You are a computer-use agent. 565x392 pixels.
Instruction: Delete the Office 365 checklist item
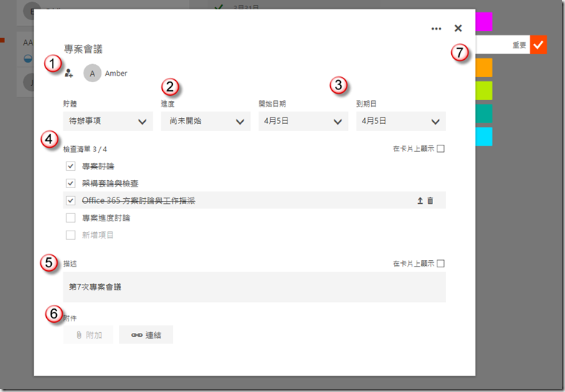point(431,201)
